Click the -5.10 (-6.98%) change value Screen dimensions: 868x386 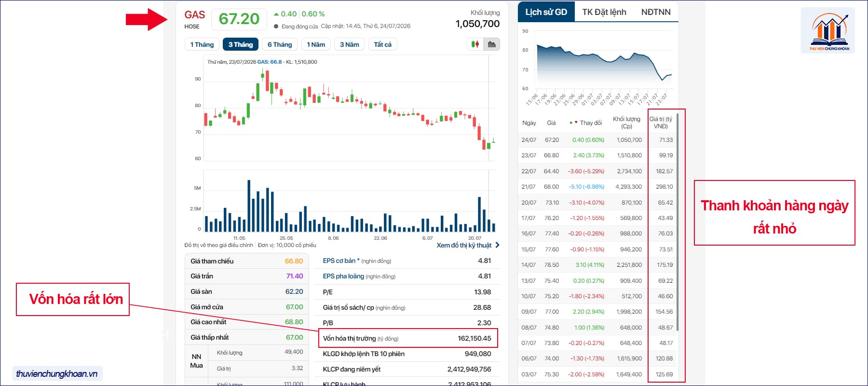pyautogui.click(x=586, y=187)
